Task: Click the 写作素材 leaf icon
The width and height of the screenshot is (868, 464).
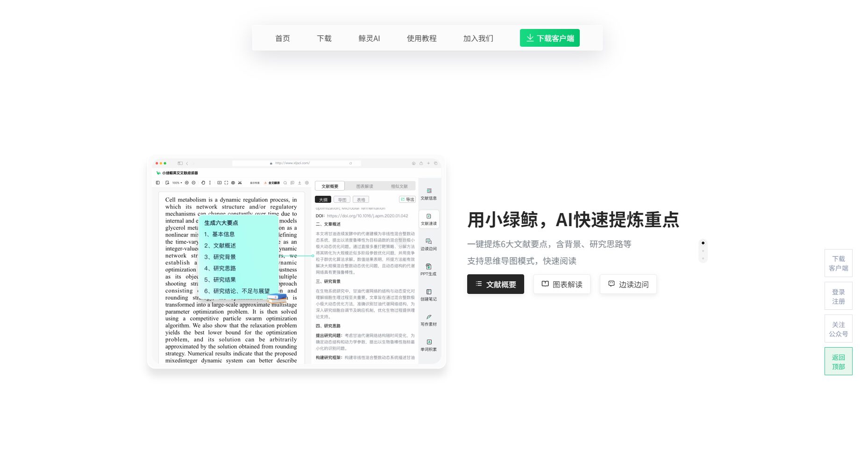Action: tap(428, 317)
